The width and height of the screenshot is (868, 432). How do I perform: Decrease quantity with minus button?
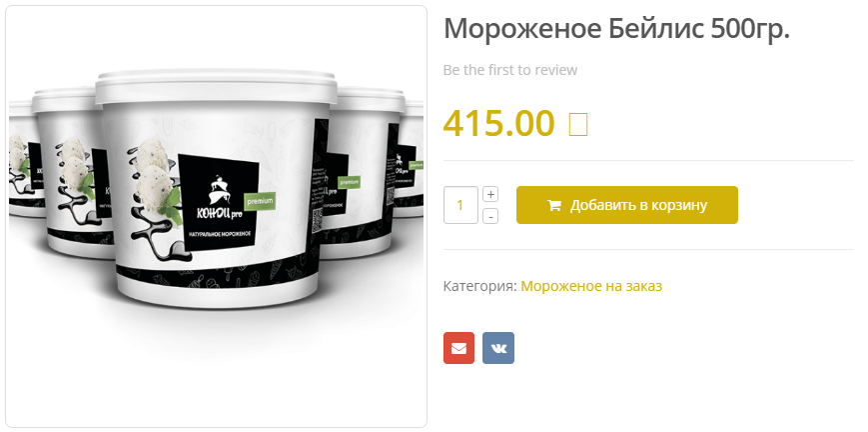490,216
